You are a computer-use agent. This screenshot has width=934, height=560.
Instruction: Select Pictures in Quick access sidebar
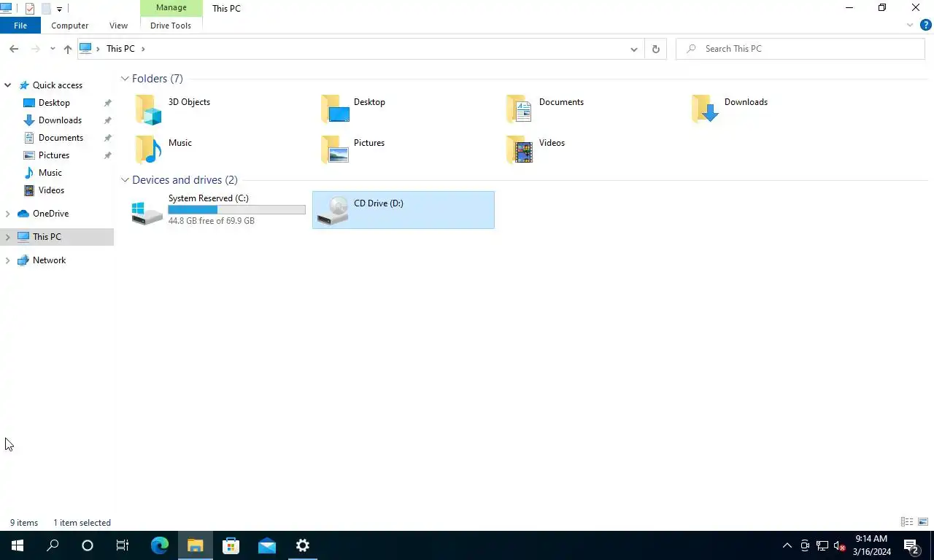pos(54,155)
